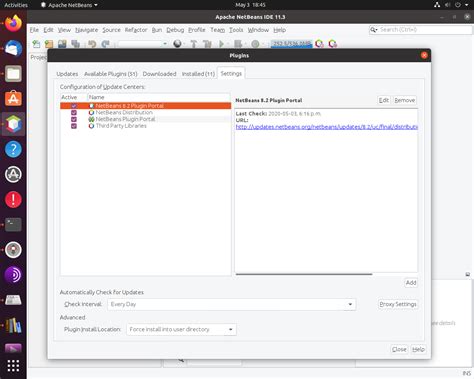
Task: Click the Help button in Plugins dialog
Action: point(418,349)
